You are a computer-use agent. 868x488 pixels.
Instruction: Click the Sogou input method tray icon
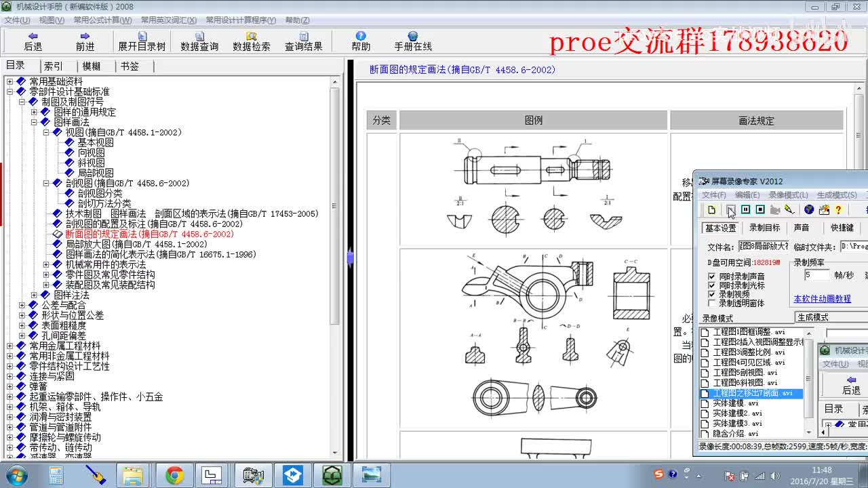coord(658,474)
